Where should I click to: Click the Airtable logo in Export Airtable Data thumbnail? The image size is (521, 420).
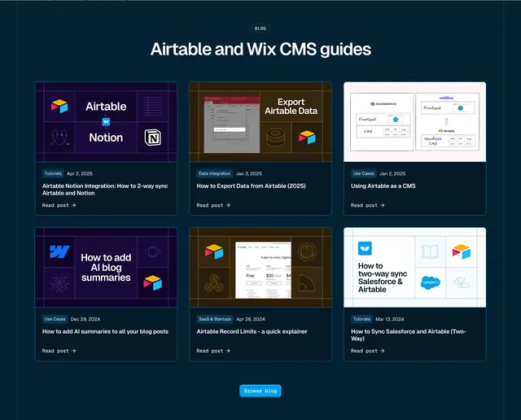(307, 138)
